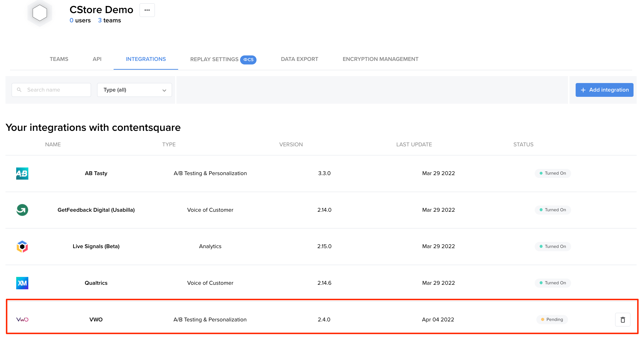Viewport: 644px width, 344px height.
Task: Select the Integrations tab
Action: (x=146, y=59)
